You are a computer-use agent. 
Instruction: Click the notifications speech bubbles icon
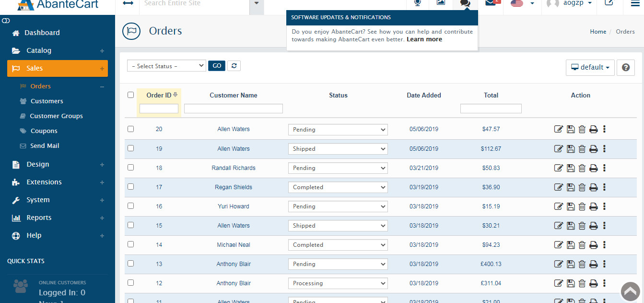coord(465,3)
